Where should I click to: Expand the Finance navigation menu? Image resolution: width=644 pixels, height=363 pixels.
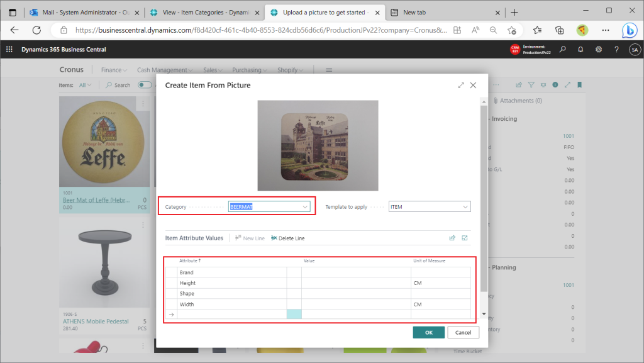click(x=114, y=70)
